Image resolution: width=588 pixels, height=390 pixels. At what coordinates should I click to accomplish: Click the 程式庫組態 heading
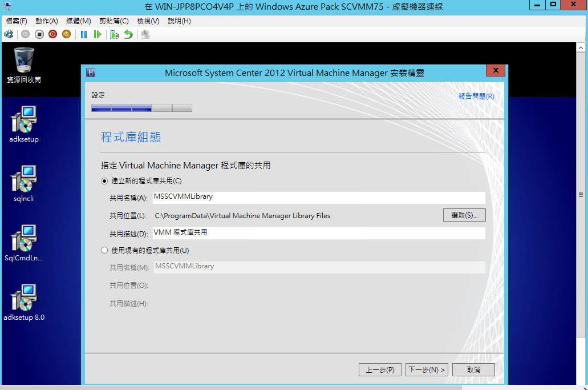131,137
